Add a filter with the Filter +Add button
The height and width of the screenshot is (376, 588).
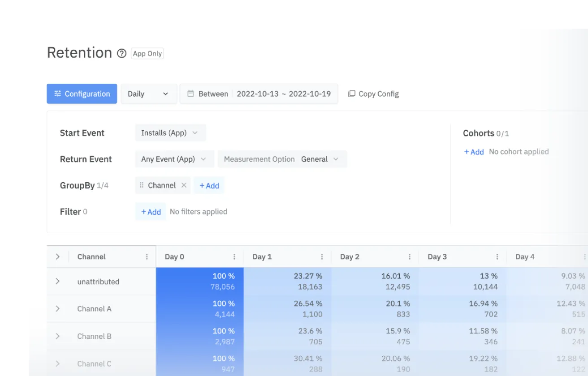[150, 211]
